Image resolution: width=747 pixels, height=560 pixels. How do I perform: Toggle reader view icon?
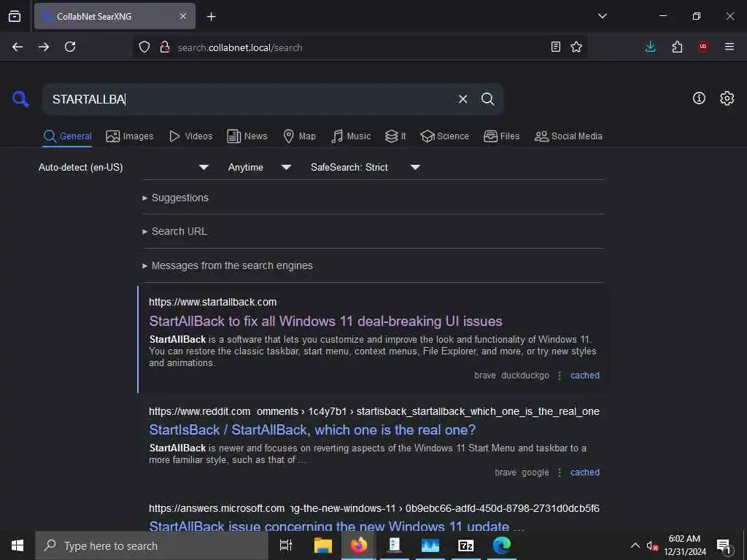(555, 47)
